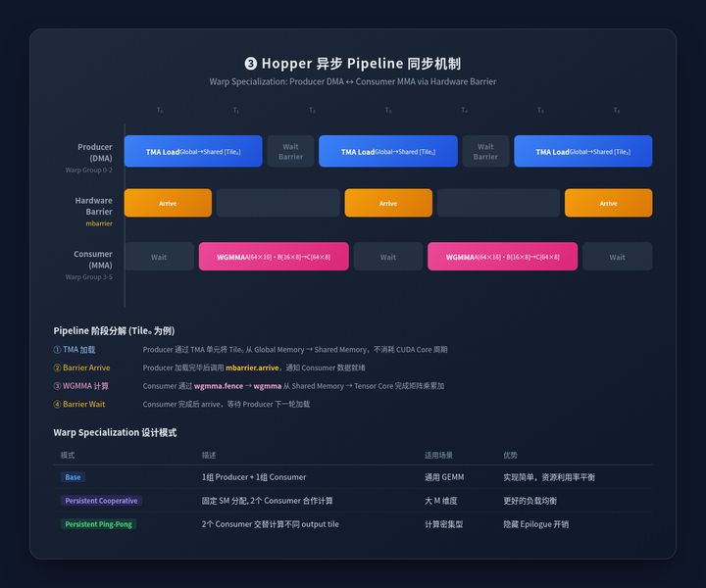Click the "更好的负载均衡" cell
Viewport: 706px width, 588px height.
coord(529,501)
